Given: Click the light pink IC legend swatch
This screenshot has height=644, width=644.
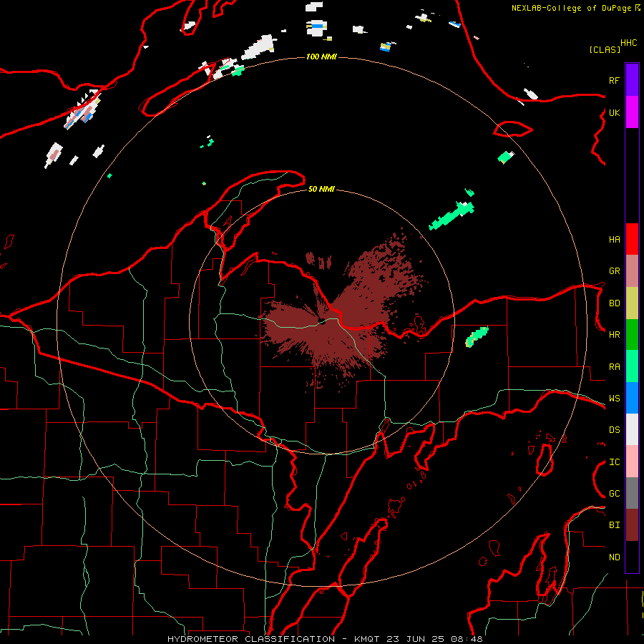Looking at the screenshot, I should click(x=632, y=462).
